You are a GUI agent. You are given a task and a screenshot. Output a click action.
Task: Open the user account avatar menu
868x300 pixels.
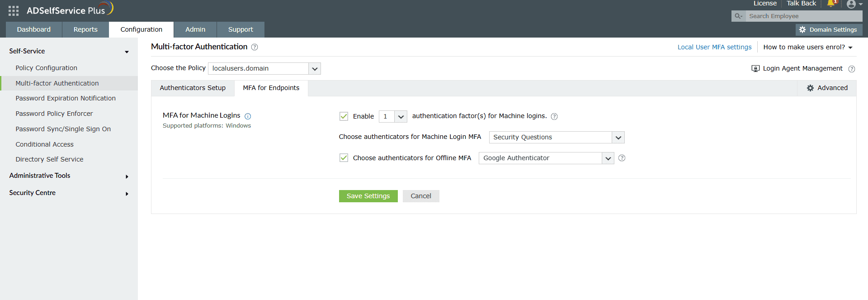point(851,5)
